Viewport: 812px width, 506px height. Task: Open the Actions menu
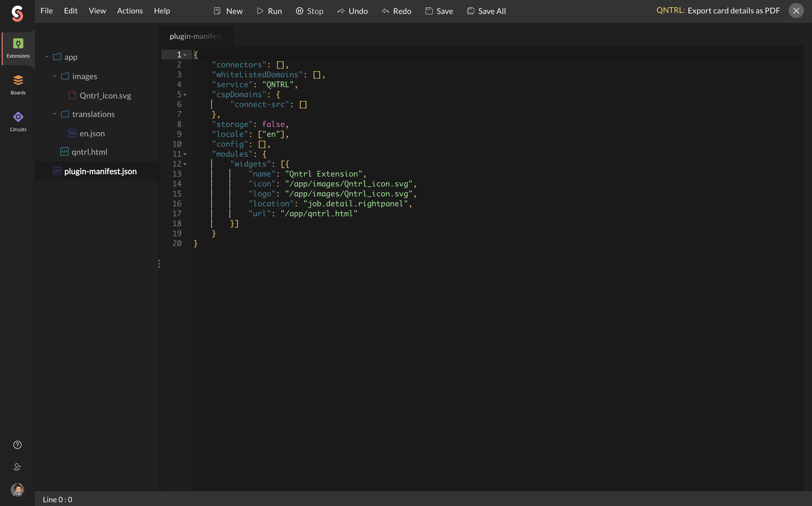click(130, 11)
